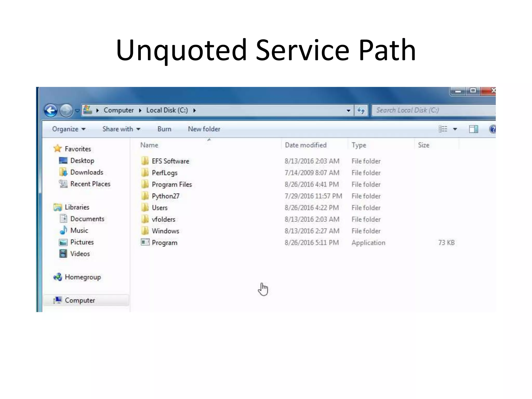Screen dimensions: 532x399
Task: Click date 7/14/2009 8:07 AM for PerfLogs
Action: coord(312,173)
